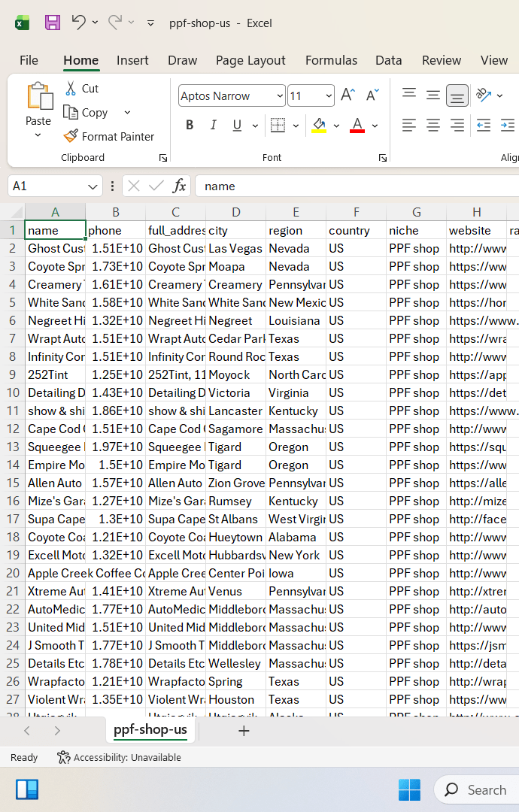Add a new sheet with plus
519x812 pixels.
(x=244, y=731)
